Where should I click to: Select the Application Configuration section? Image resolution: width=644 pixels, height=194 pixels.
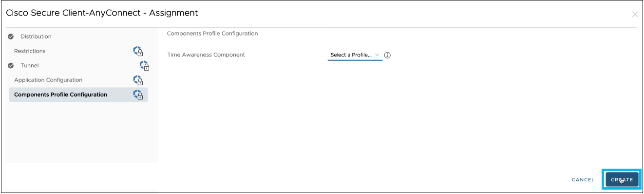click(48, 80)
